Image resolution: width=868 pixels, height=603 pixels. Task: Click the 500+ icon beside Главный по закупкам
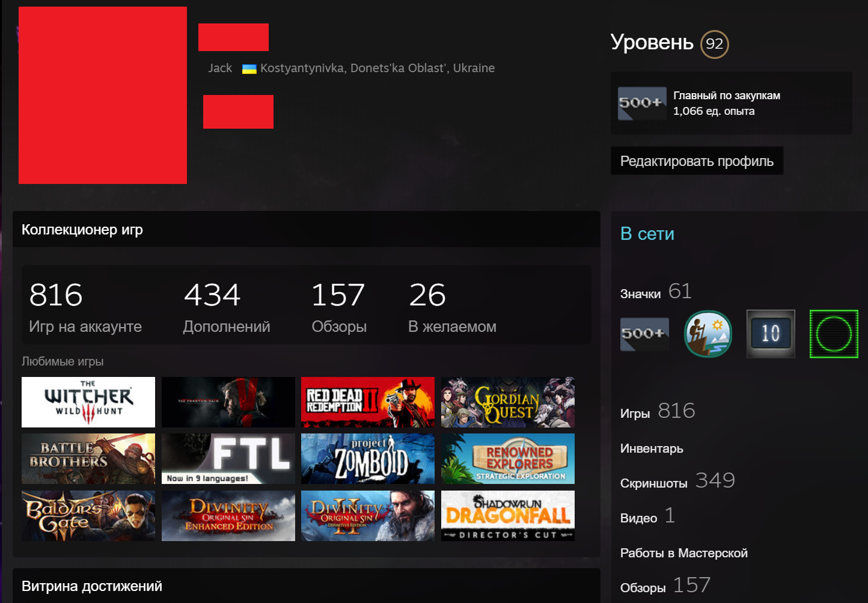click(x=643, y=103)
